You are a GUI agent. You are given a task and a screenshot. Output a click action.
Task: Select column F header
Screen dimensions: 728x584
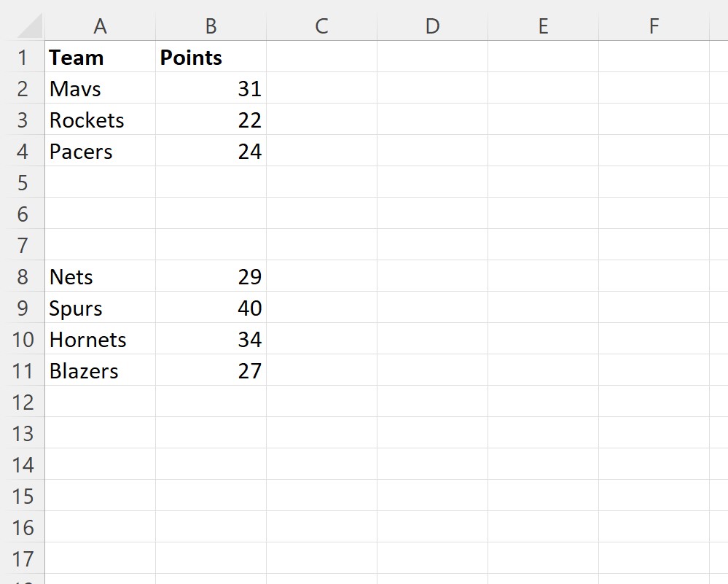(654, 26)
